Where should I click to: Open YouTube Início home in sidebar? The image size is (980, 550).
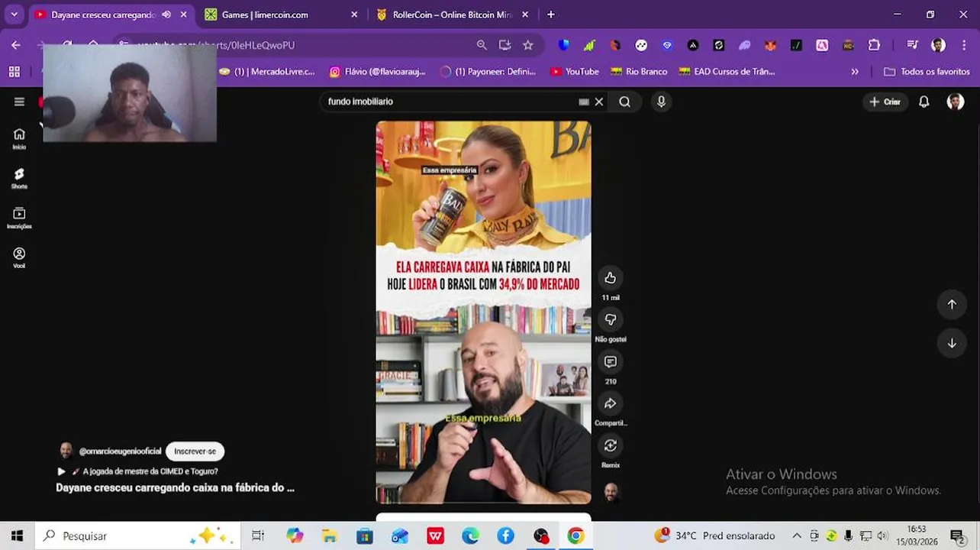point(19,138)
